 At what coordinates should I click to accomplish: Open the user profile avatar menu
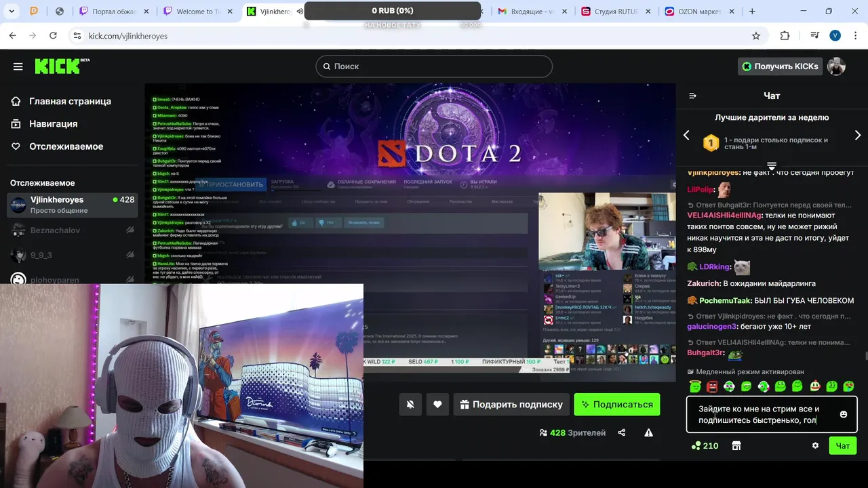coord(836,66)
